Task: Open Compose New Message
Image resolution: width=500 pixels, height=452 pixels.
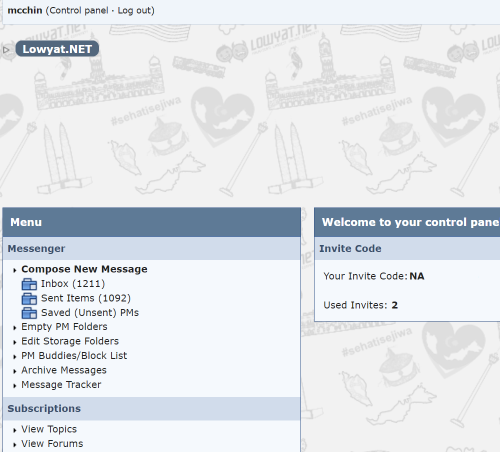Action: pos(84,269)
